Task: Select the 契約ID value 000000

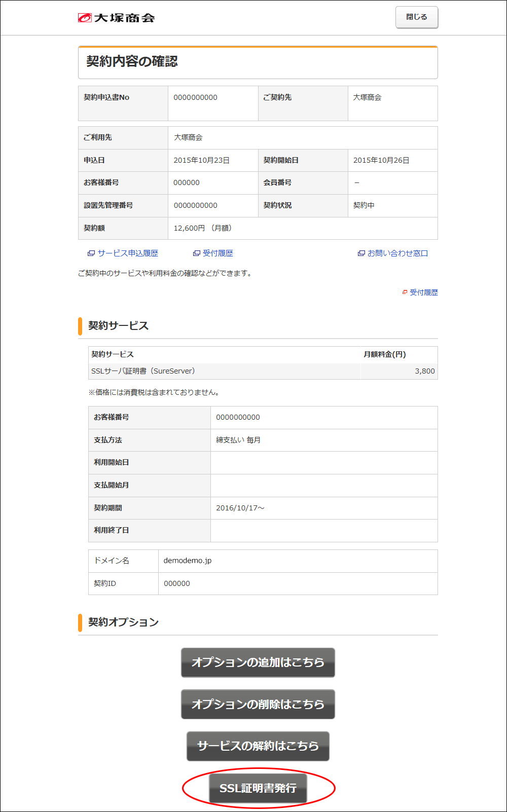Action: 177,583
